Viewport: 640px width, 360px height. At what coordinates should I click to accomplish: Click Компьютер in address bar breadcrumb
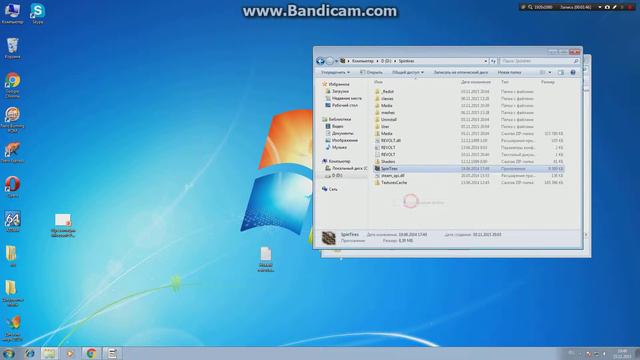tap(363, 61)
